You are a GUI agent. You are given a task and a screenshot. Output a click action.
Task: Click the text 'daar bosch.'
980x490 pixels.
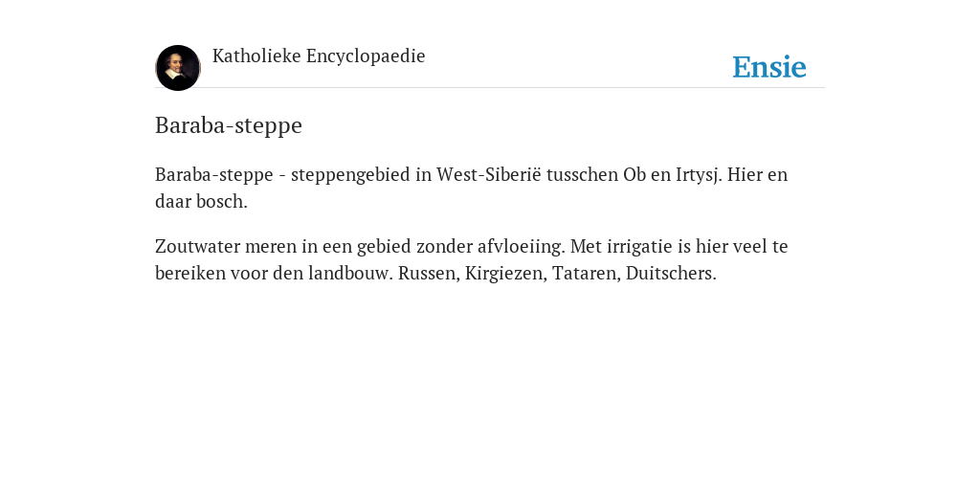click(x=201, y=201)
